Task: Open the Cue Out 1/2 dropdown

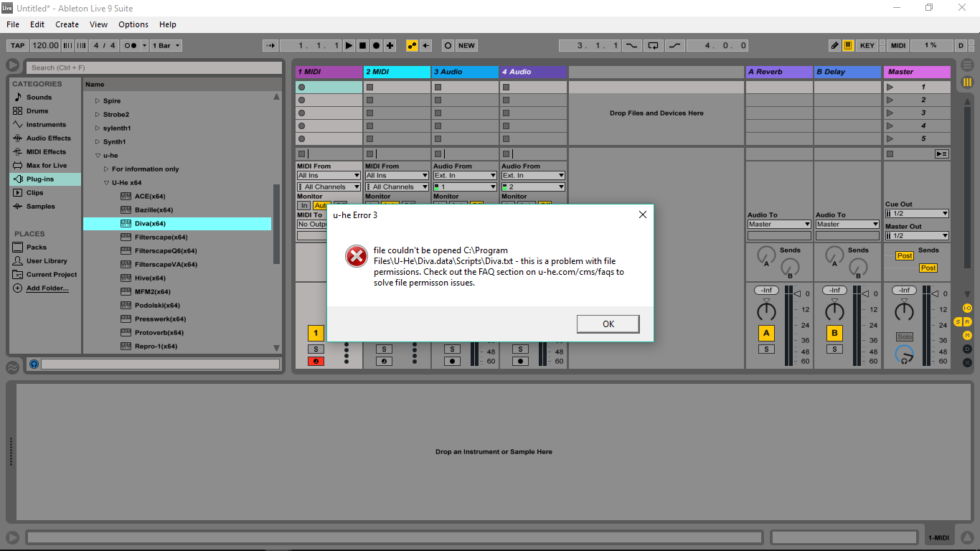Action: 917,213
